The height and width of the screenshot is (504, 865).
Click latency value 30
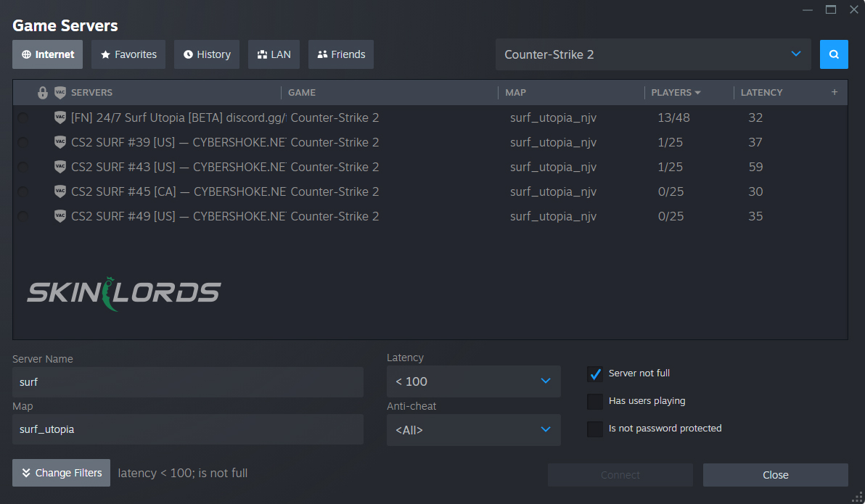(755, 191)
